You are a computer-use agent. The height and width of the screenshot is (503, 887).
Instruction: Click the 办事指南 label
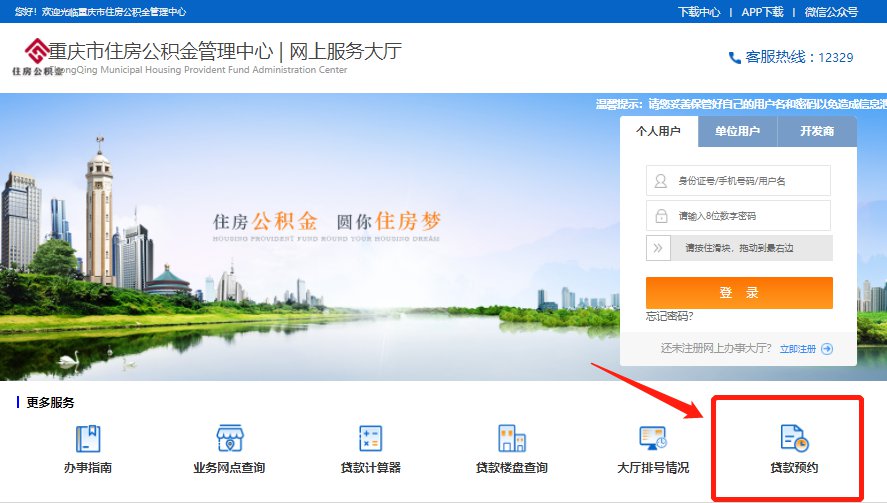point(88,468)
